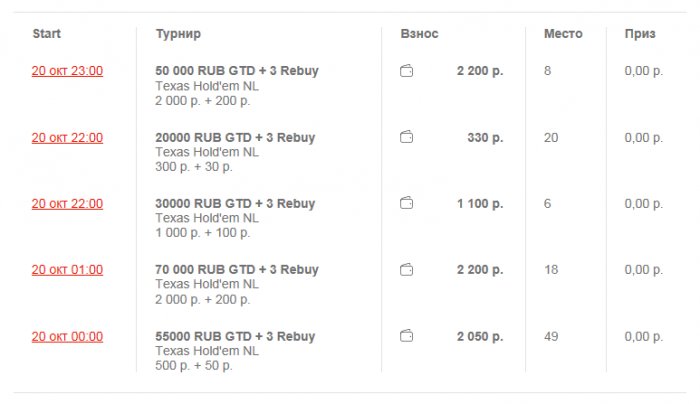
Task: Click wallet icon beside 2 050 р. buy-in
Action: 406,336
